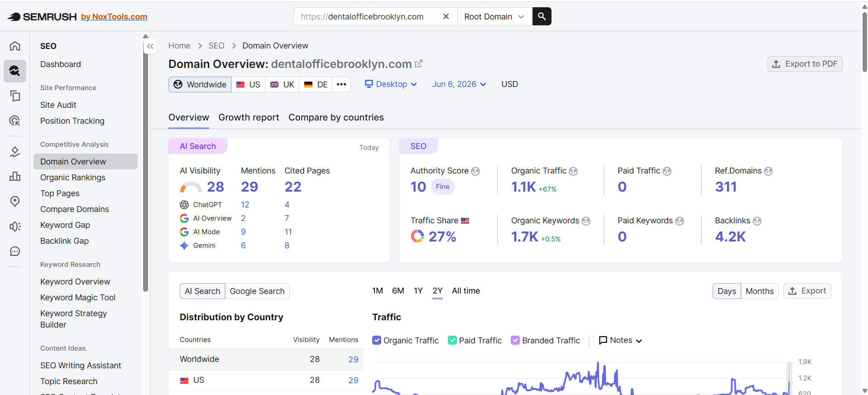
Task: Open the Jun 6, 2026 date dropdown
Action: [x=459, y=84]
